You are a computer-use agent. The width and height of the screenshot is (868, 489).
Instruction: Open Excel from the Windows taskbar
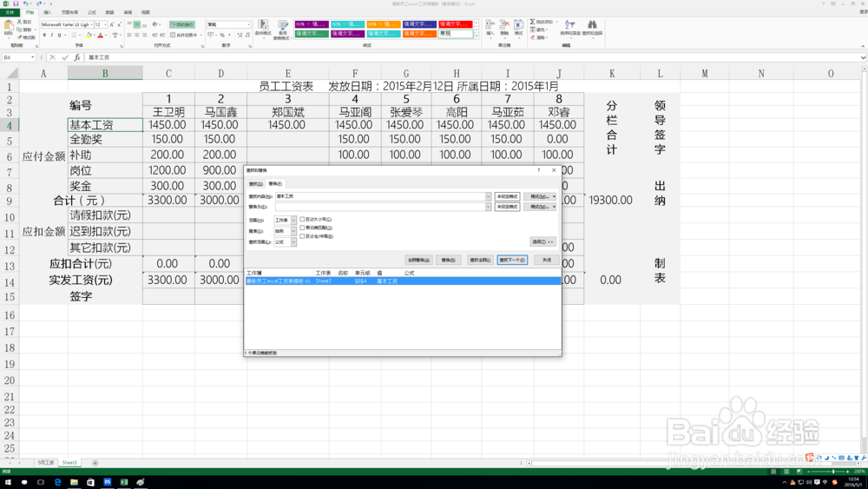point(124,482)
